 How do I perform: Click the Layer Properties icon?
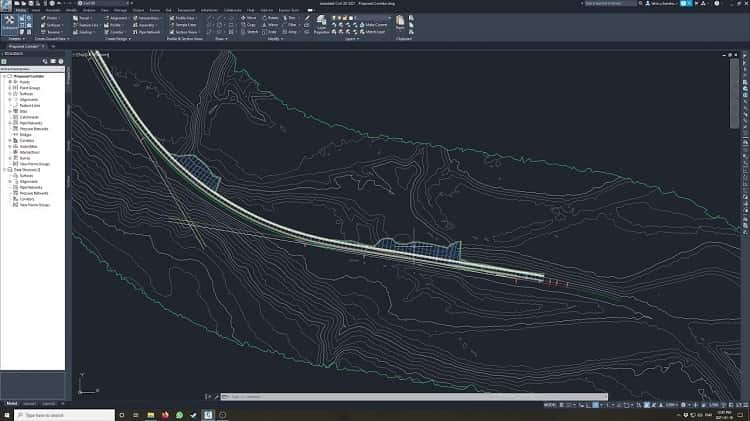(x=321, y=22)
